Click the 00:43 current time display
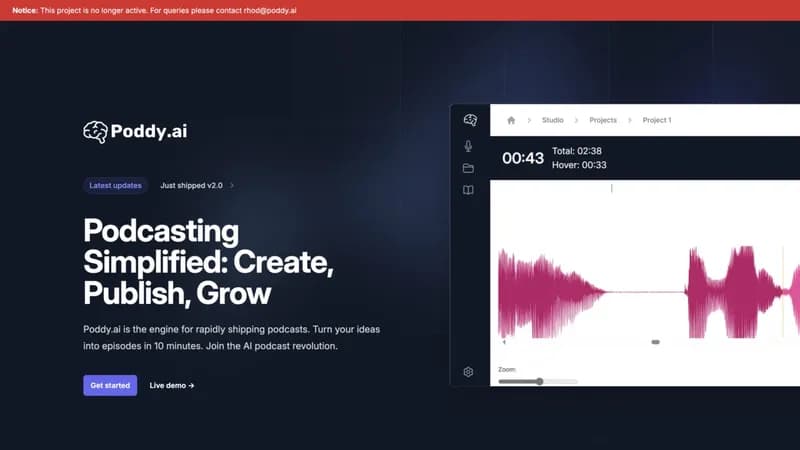 click(523, 158)
